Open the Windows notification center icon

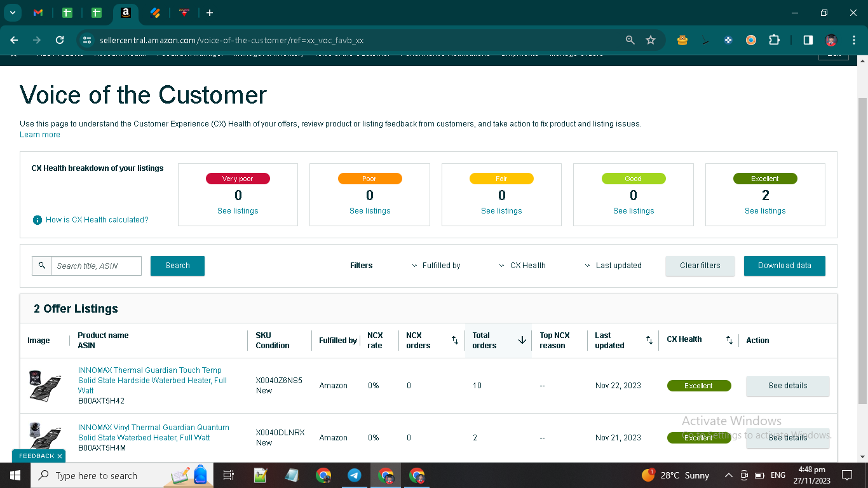pyautogui.click(x=846, y=475)
